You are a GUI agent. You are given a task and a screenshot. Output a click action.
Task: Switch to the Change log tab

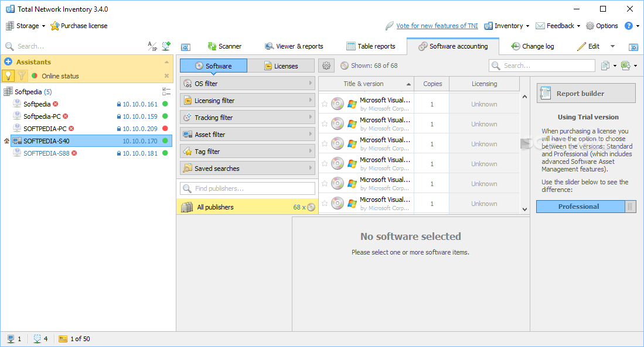532,46
